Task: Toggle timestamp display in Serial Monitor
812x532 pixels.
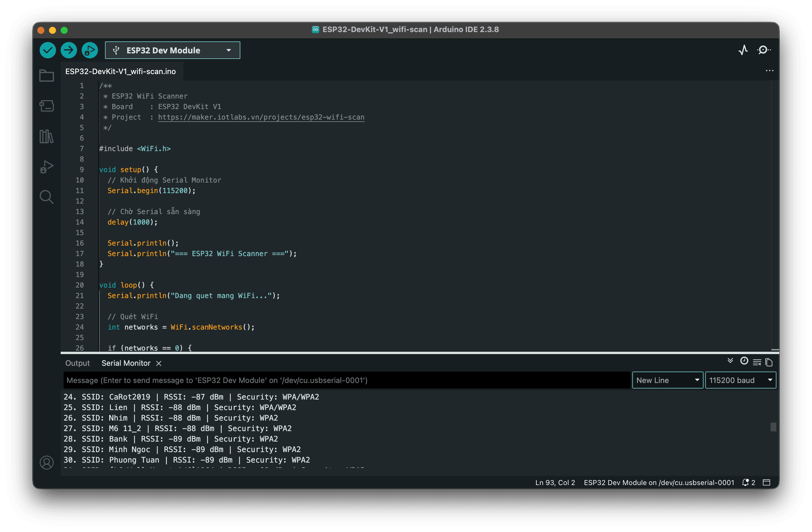Action: click(x=744, y=361)
